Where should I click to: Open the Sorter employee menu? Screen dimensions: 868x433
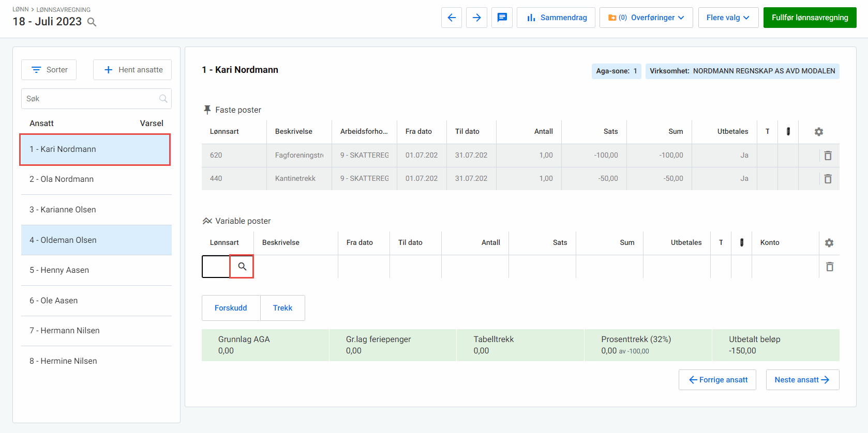coord(49,70)
